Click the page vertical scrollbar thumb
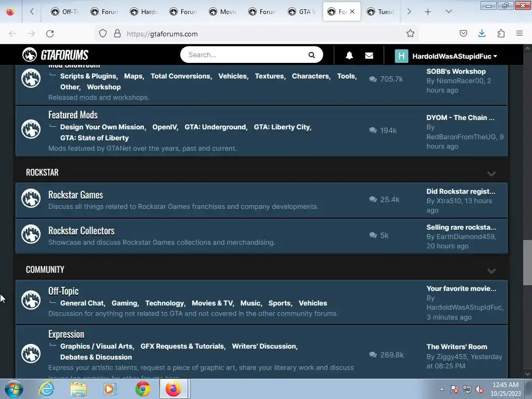The image size is (532, 399). coord(527,262)
